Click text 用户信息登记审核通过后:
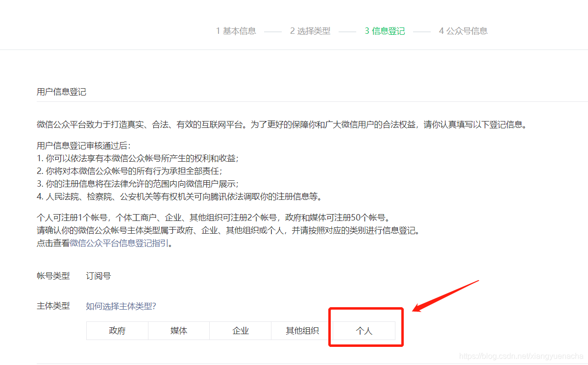This screenshot has width=588, height=365. [x=84, y=146]
